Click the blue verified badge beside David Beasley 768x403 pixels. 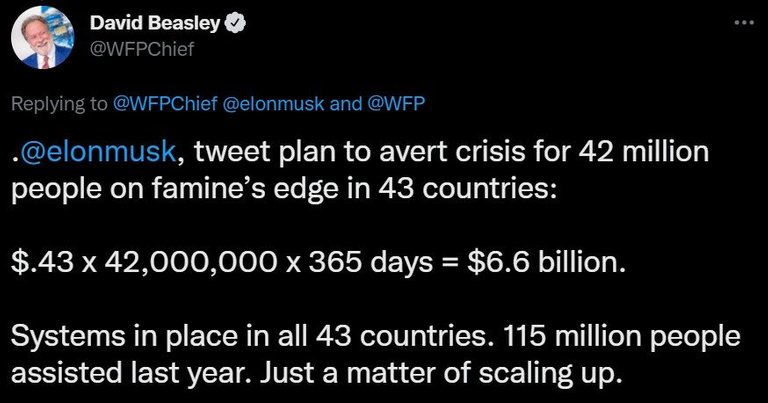coord(235,23)
